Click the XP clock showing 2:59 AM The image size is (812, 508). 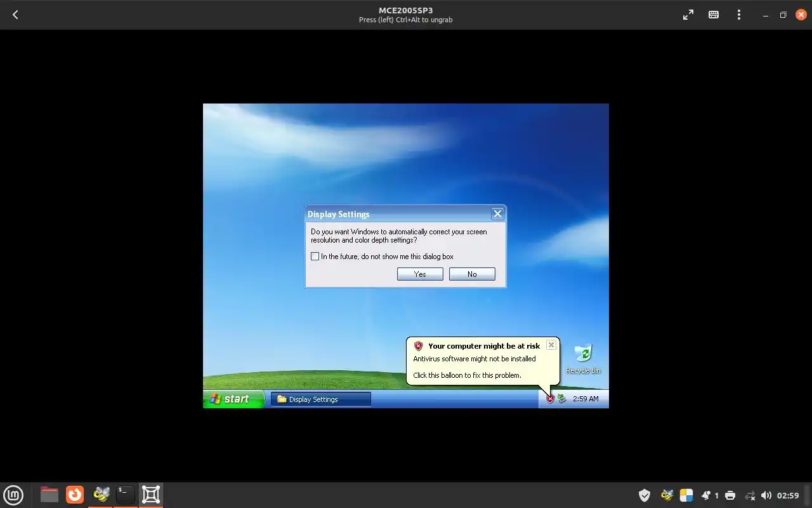click(586, 399)
